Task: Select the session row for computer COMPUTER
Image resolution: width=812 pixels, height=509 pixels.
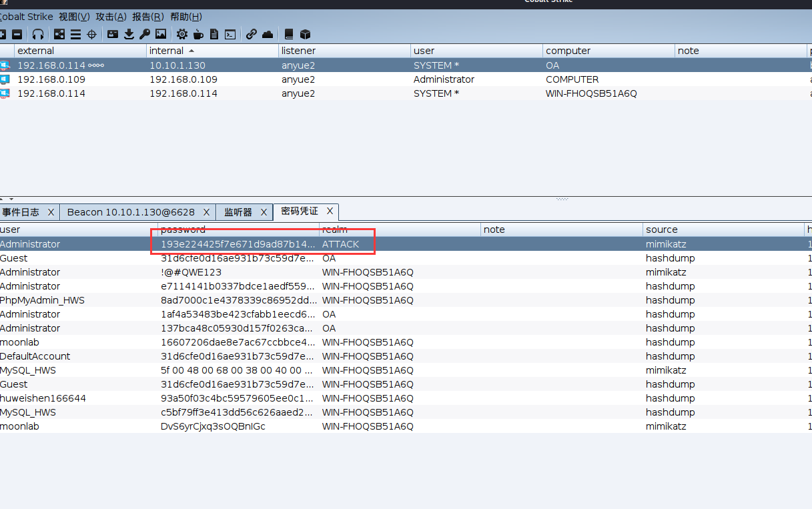Action: point(406,79)
